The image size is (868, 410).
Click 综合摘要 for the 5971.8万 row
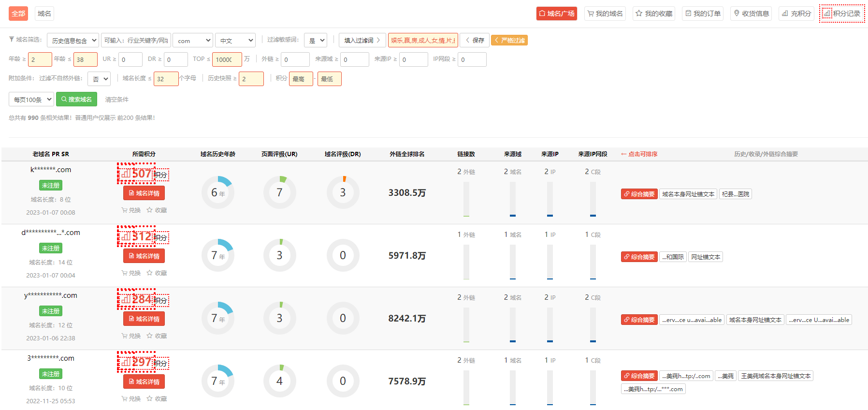coord(639,257)
